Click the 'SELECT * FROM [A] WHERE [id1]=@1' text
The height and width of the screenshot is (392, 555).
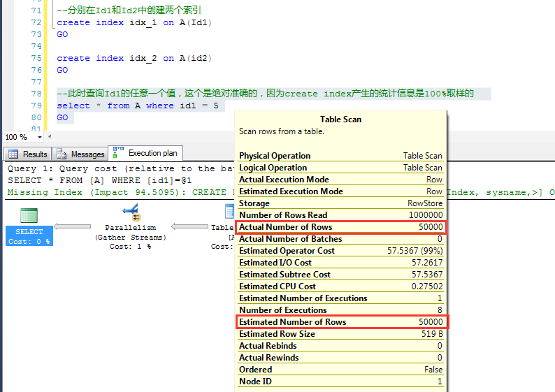point(100,180)
